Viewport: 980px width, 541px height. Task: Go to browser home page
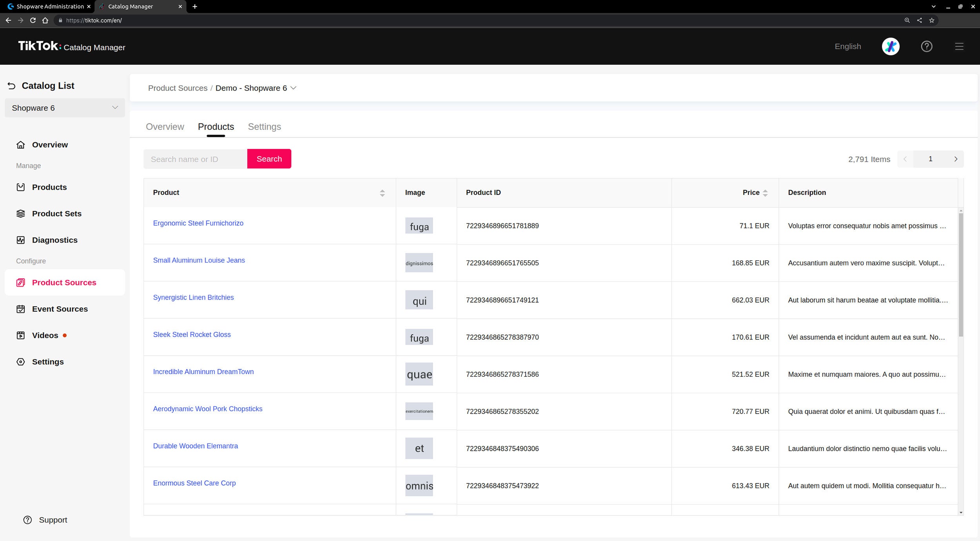click(45, 20)
